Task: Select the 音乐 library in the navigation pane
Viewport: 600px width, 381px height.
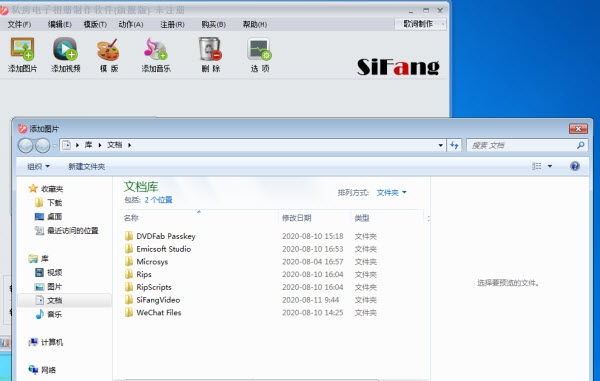Action: coord(54,314)
